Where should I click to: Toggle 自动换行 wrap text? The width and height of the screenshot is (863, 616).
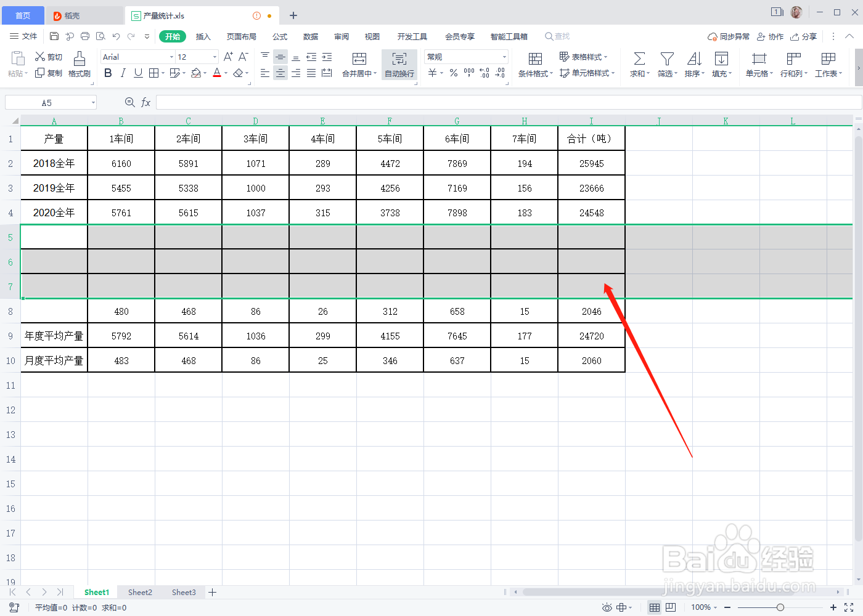click(x=399, y=65)
